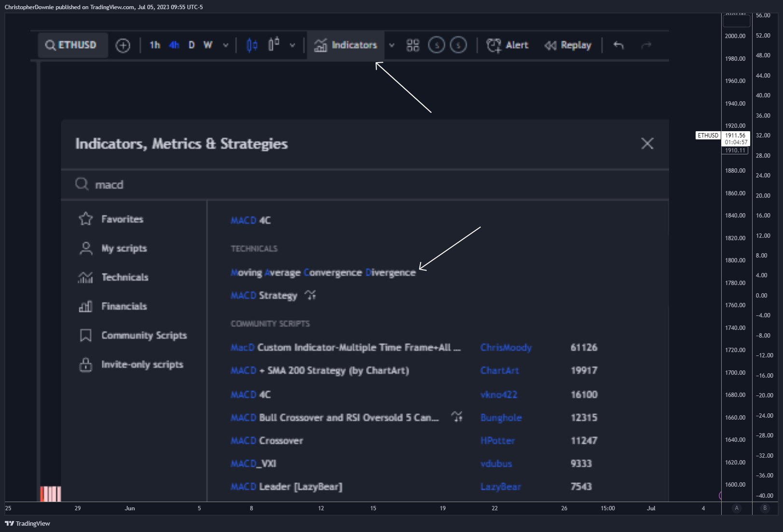Click the hollow candles chart style icon
The width and height of the screenshot is (783, 532).
274,44
